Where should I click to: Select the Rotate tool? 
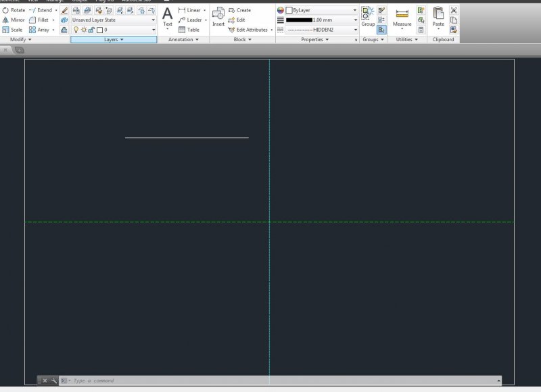coord(14,10)
